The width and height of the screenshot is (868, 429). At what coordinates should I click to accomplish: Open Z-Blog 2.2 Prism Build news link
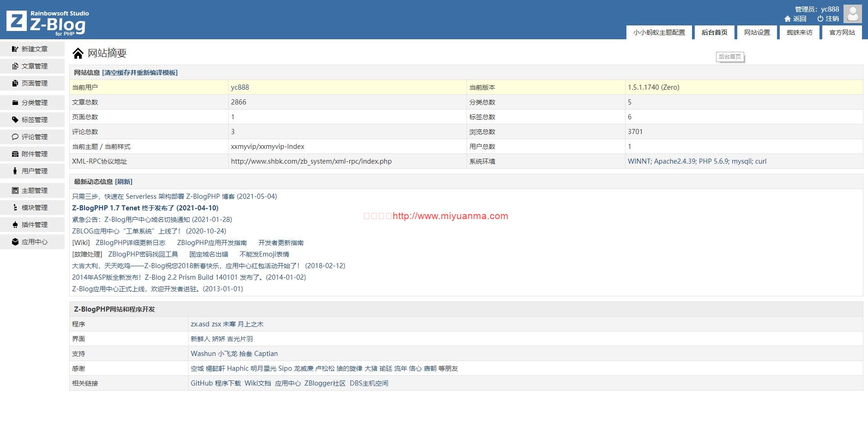tap(189, 277)
